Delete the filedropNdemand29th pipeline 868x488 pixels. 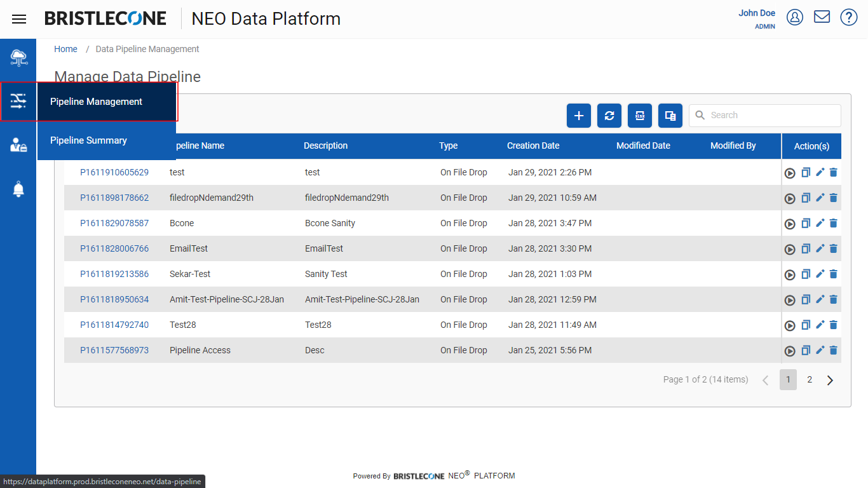click(x=834, y=198)
